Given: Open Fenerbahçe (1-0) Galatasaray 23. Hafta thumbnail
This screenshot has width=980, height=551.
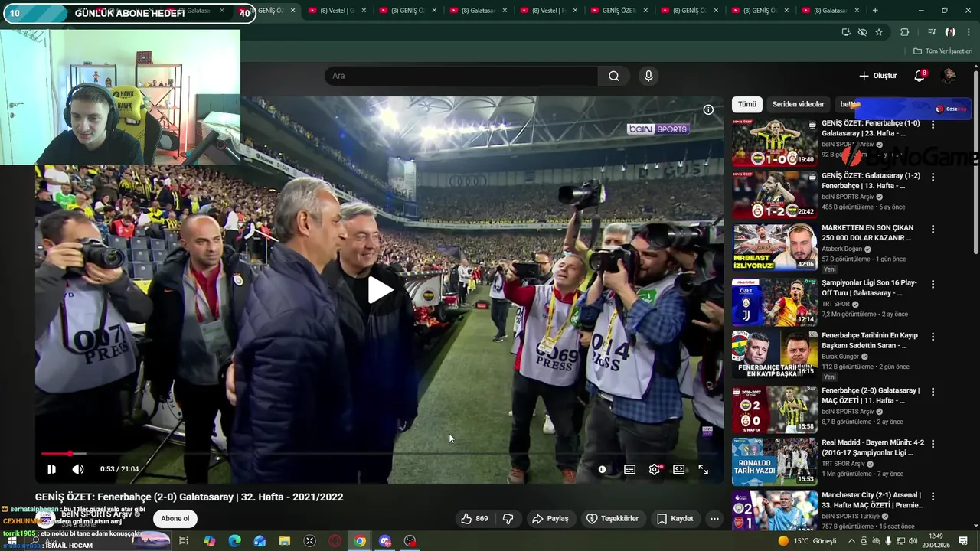Looking at the screenshot, I should point(774,142).
